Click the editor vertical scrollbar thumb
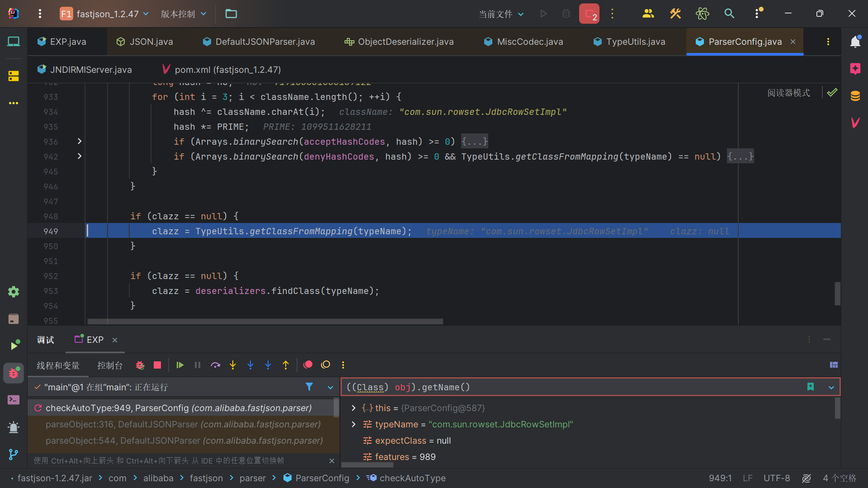The width and height of the screenshot is (868, 488). (x=837, y=294)
